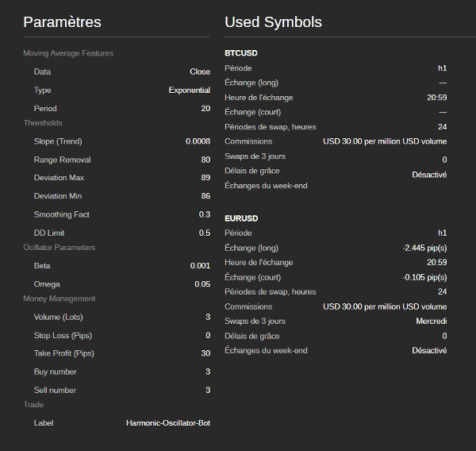Click the Take Profit (Pips) value 30
The image size is (476, 451).
click(x=205, y=353)
